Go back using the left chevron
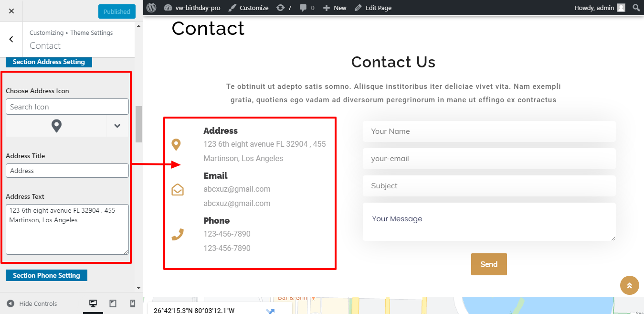The height and width of the screenshot is (314, 644). click(11, 40)
